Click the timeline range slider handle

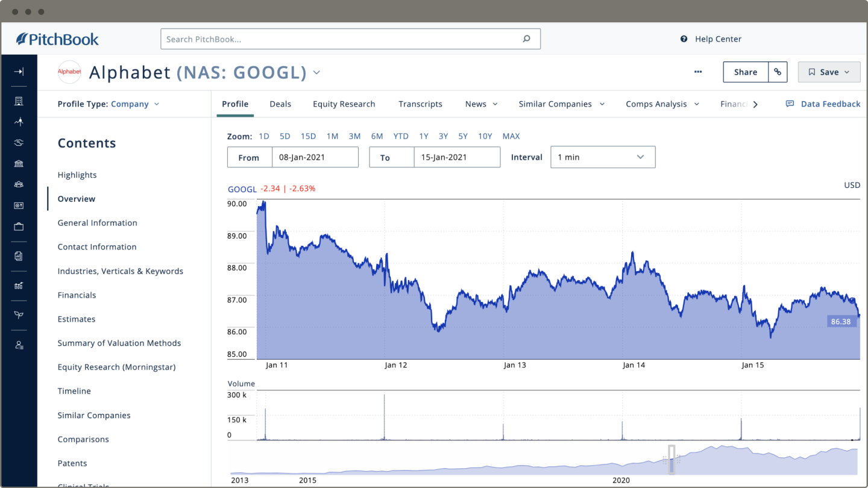click(671, 459)
